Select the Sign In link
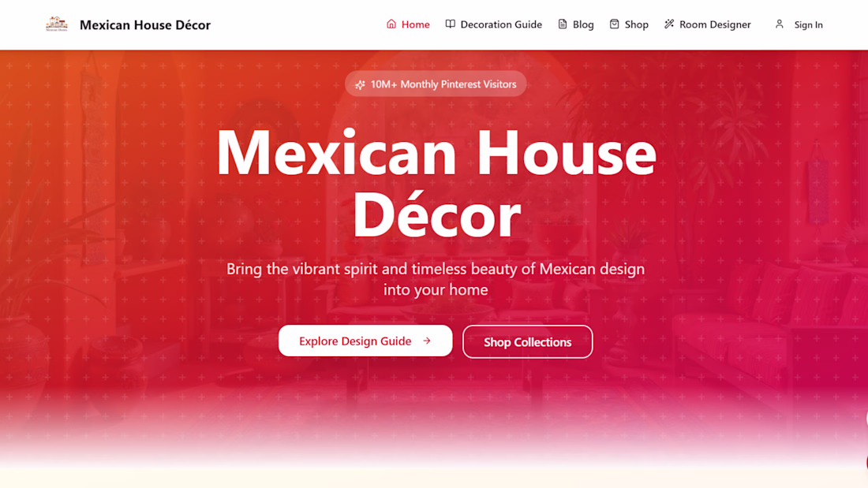The image size is (868, 488). tap(799, 24)
